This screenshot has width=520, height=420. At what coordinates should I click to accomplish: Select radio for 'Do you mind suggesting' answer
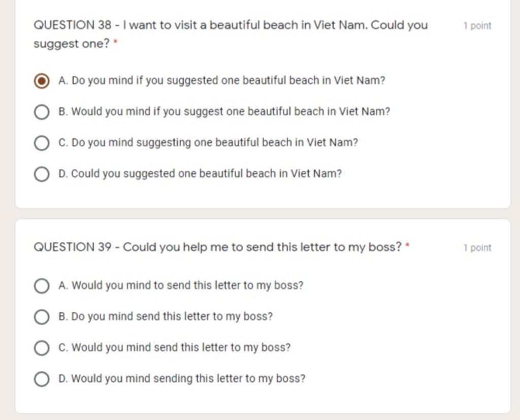[42, 143]
